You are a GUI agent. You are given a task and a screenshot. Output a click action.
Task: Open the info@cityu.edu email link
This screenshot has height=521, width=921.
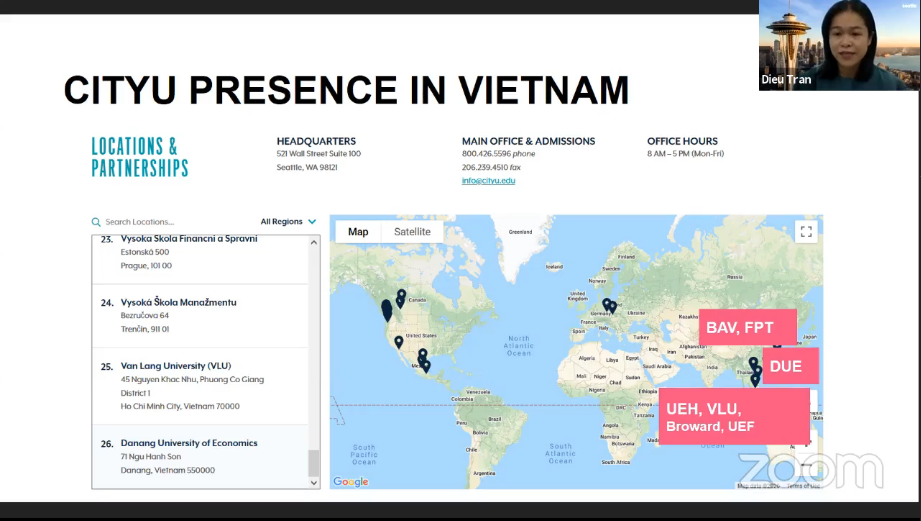point(488,180)
